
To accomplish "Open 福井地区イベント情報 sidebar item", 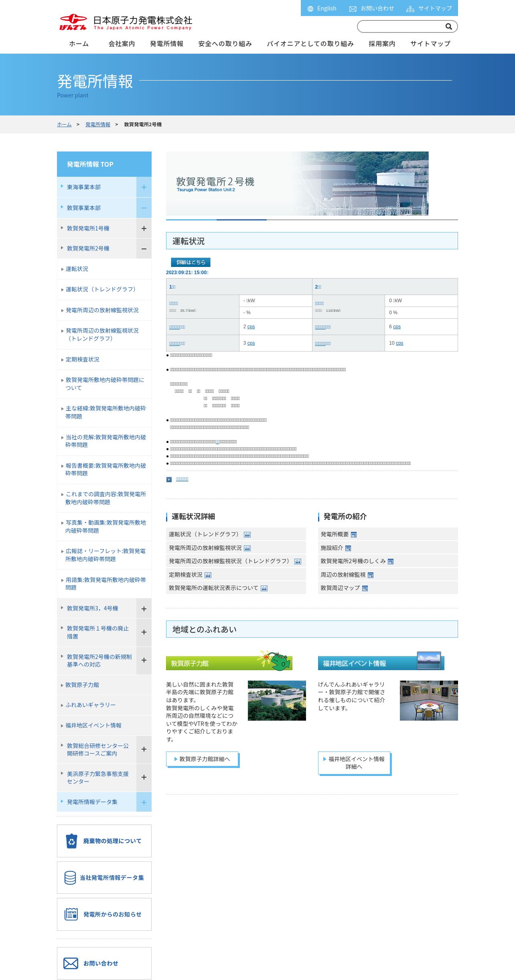I will click(104, 725).
